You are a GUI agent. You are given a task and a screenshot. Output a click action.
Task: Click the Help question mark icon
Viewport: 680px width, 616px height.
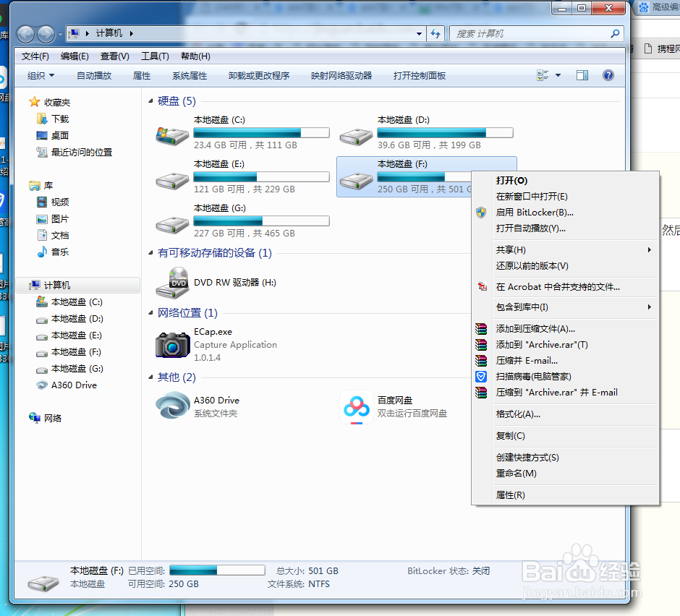pyautogui.click(x=608, y=74)
